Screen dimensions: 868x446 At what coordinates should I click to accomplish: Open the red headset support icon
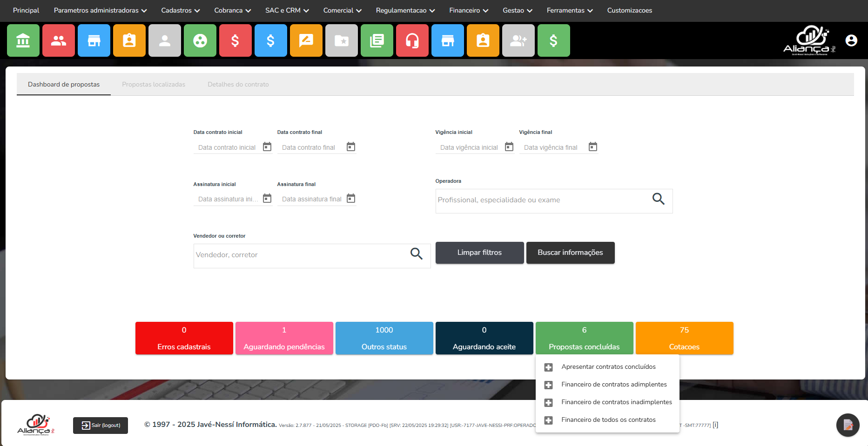point(412,41)
